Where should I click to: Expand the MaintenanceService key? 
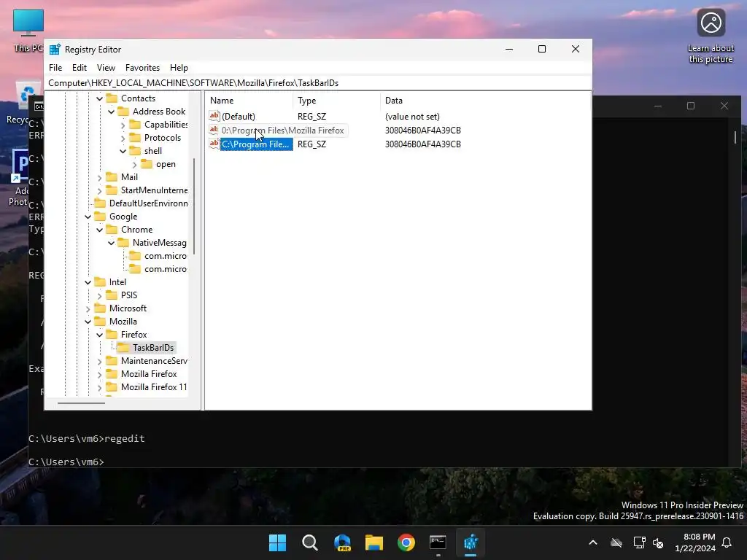tap(99, 362)
